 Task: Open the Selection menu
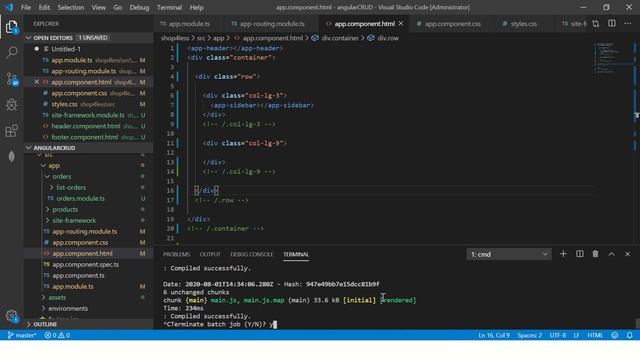[71, 7]
